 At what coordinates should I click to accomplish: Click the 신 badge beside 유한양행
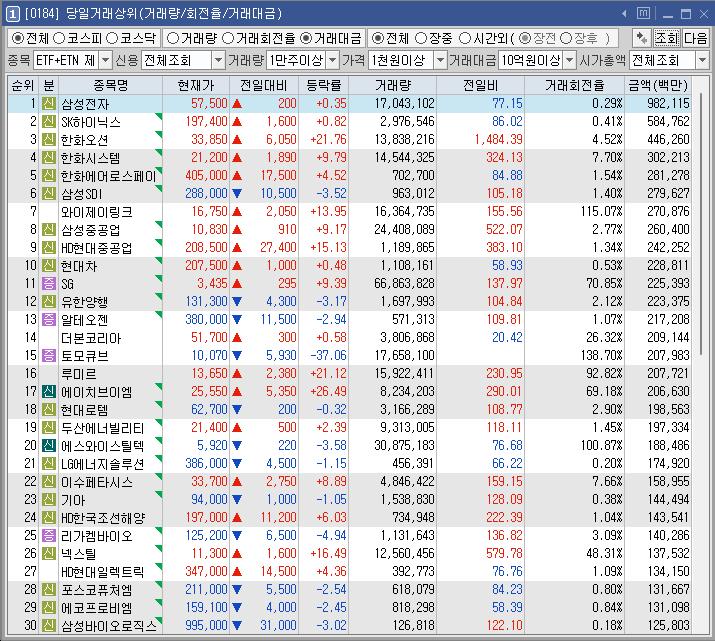click(x=49, y=301)
